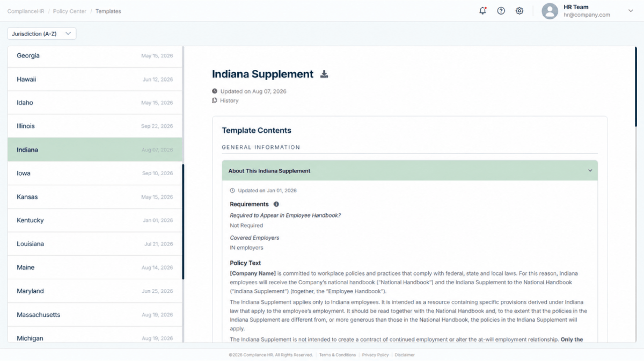Image resolution: width=644 pixels, height=361 pixels.
Task: Select the Indiana jurisdiction row
Action: point(95,150)
